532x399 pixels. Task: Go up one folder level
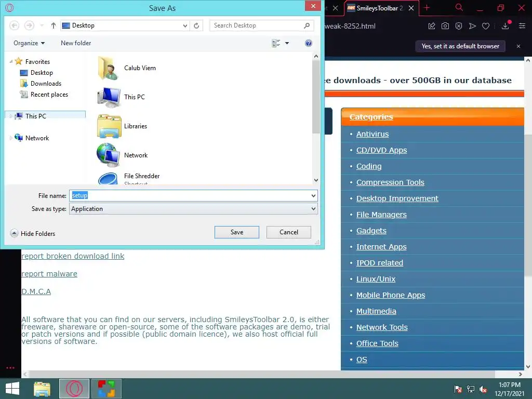54,25
